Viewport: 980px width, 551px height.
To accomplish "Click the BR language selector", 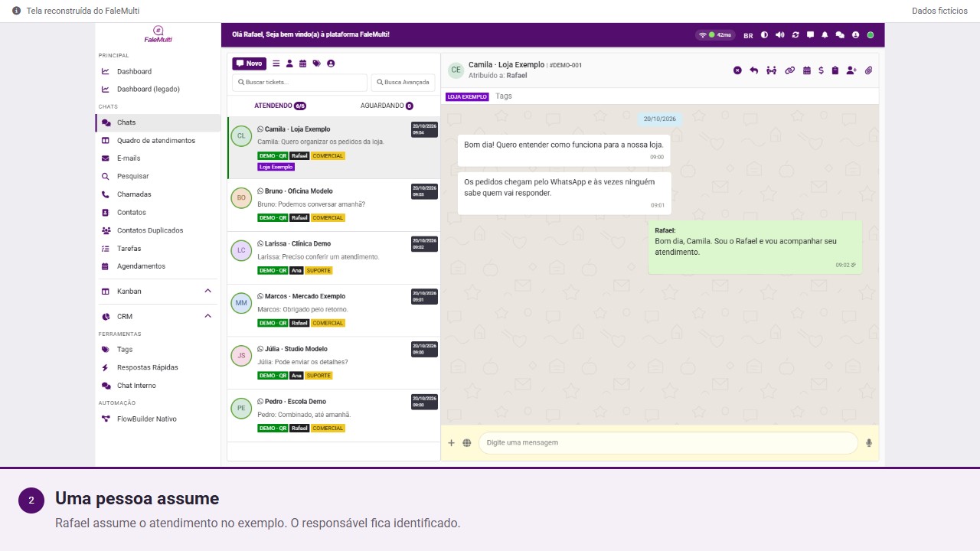I will click(748, 35).
